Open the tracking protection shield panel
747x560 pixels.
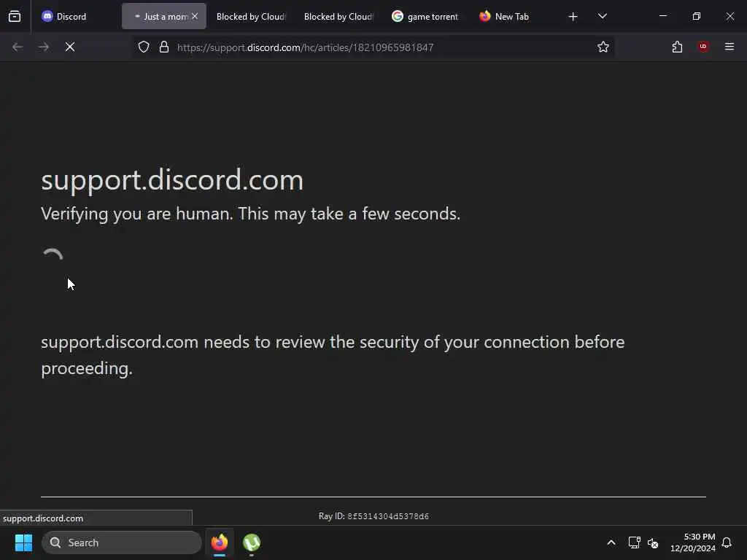pos(144,47)
